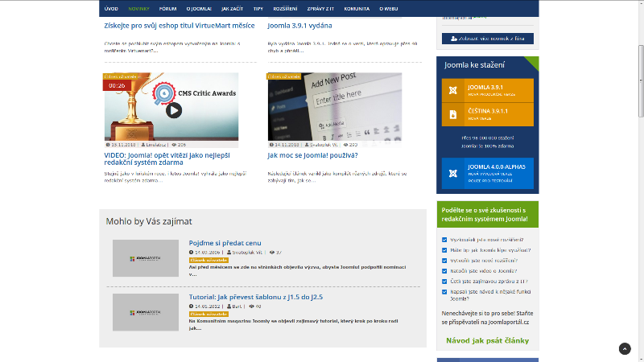Open the O WEBU menu item
The image size is (644, 362).
[388, 9]
